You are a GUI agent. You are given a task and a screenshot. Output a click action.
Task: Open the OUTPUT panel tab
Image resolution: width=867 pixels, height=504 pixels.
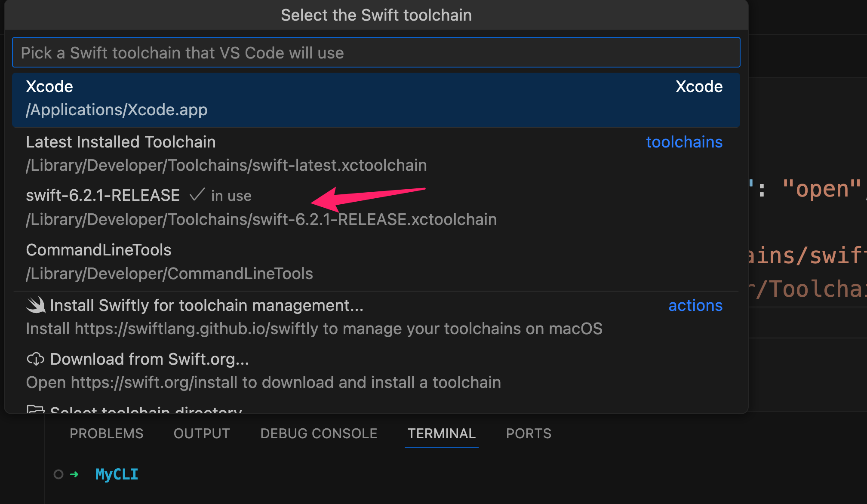click(202, 433)
